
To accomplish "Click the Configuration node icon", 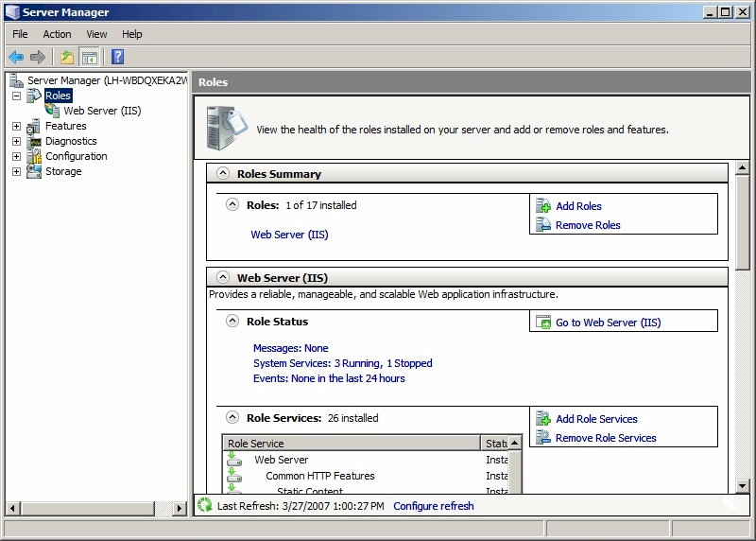I will click(34, 156).
